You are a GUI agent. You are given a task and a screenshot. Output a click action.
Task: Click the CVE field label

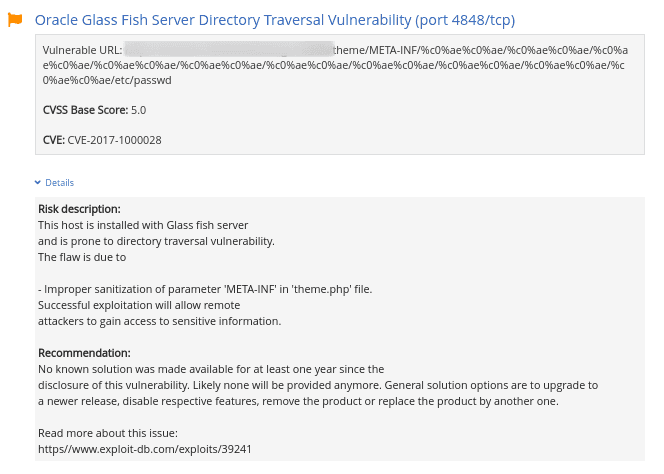pyautogui.click(x=54, y=140)
